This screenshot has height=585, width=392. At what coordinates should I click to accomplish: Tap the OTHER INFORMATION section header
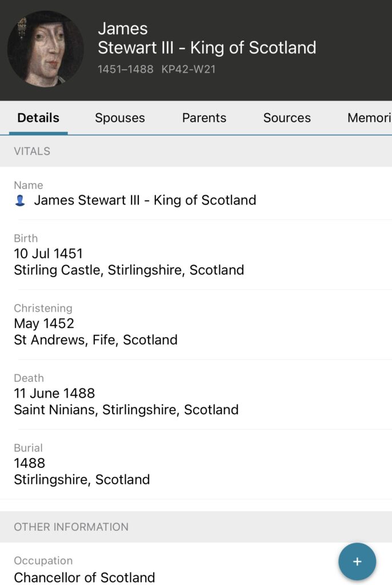[71, 527]
